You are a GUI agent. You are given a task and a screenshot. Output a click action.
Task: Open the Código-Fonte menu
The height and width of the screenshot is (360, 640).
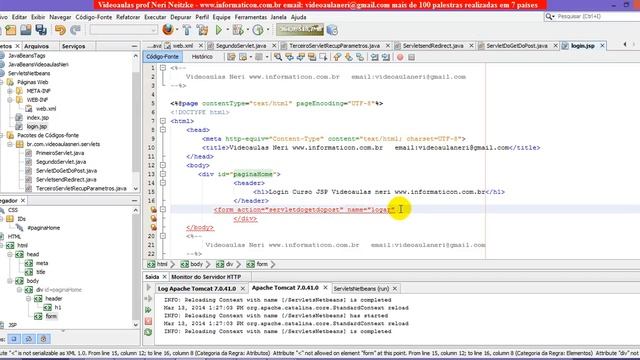(x=93, y=17)
